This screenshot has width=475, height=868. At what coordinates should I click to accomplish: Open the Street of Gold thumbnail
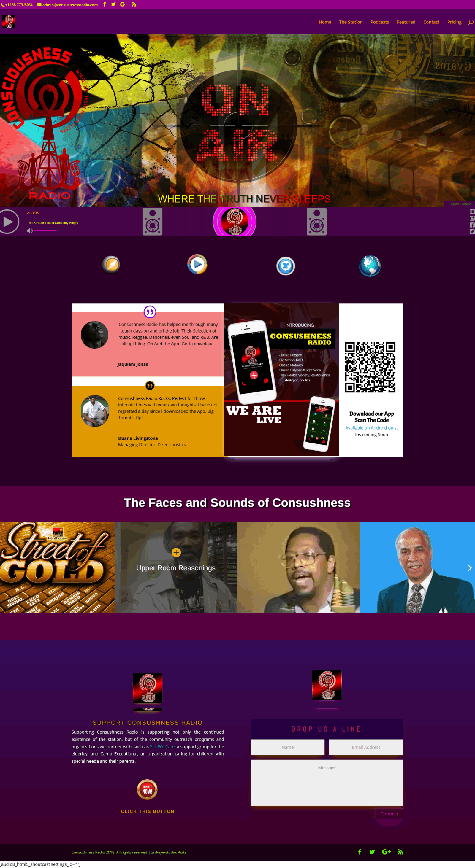(57, 567)
